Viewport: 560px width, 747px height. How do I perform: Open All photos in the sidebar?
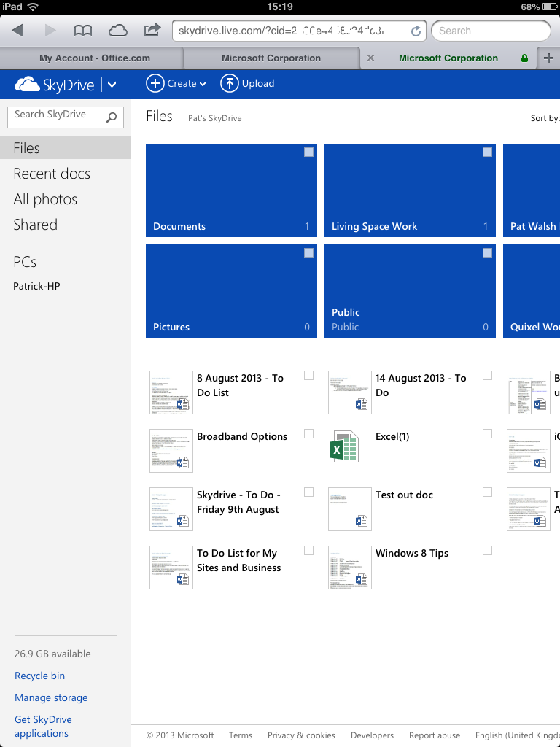(x=45, y=199)
